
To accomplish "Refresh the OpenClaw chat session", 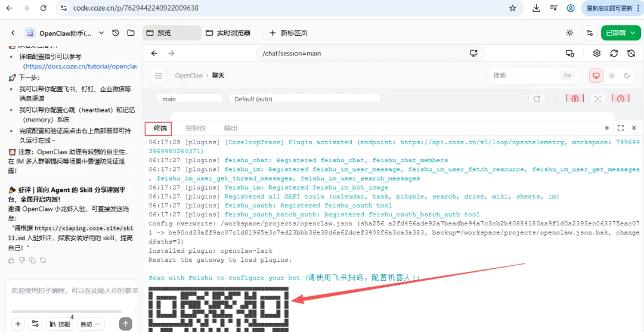I will point(537,99).
